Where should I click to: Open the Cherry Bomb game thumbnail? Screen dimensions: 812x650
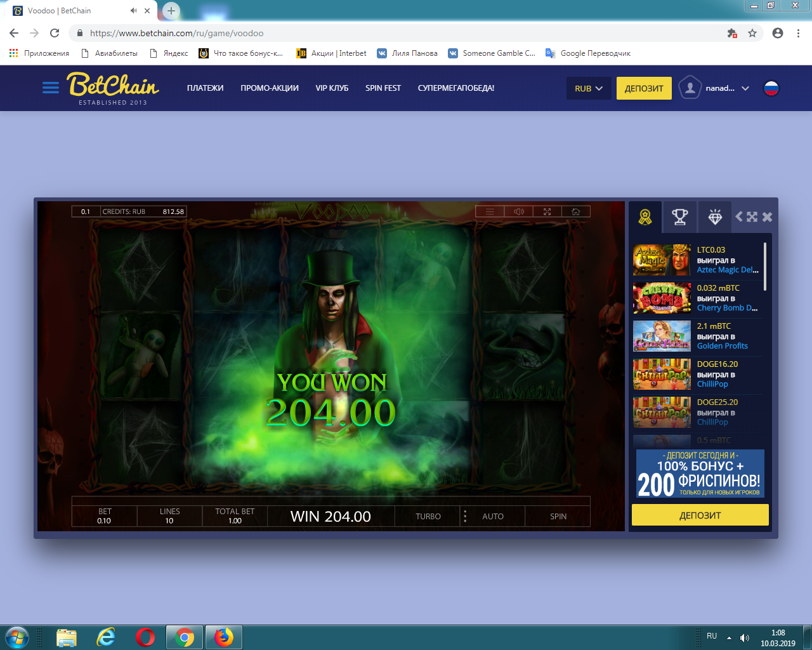(662, 298)
